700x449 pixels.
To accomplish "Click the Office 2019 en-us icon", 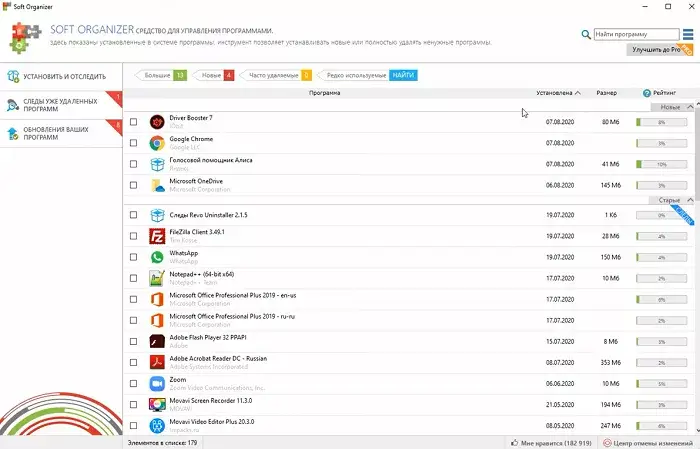I will click(x=157, y=299).
